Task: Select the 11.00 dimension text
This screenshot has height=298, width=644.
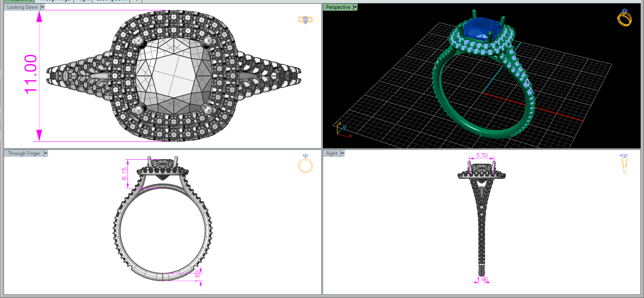Action: pos(31,74)
